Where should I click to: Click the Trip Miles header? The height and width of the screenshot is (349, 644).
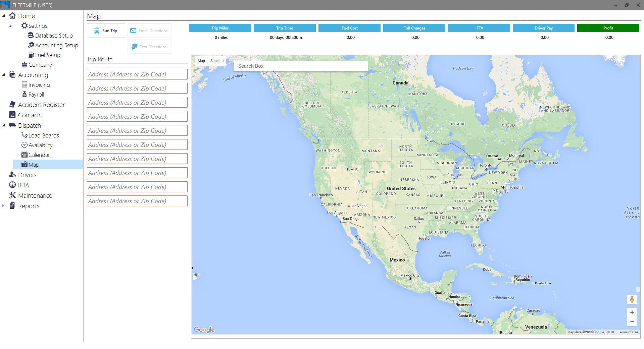pyautogui.click(x=220, y=28)
